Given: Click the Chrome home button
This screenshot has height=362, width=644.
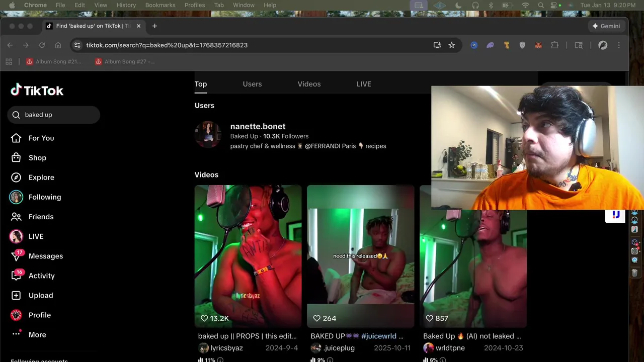Looking at the screenshot, I should tap(58, 45).
